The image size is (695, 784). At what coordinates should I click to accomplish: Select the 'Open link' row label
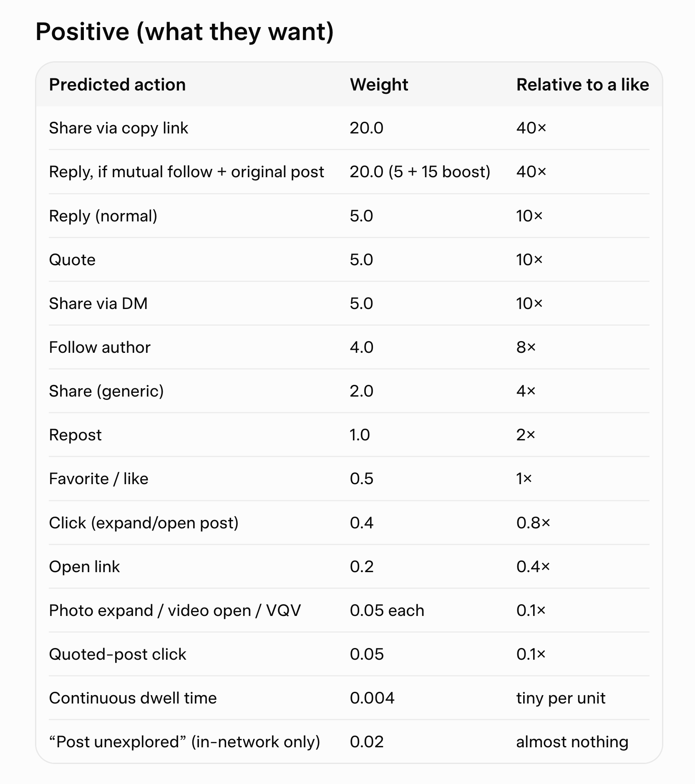84,567
